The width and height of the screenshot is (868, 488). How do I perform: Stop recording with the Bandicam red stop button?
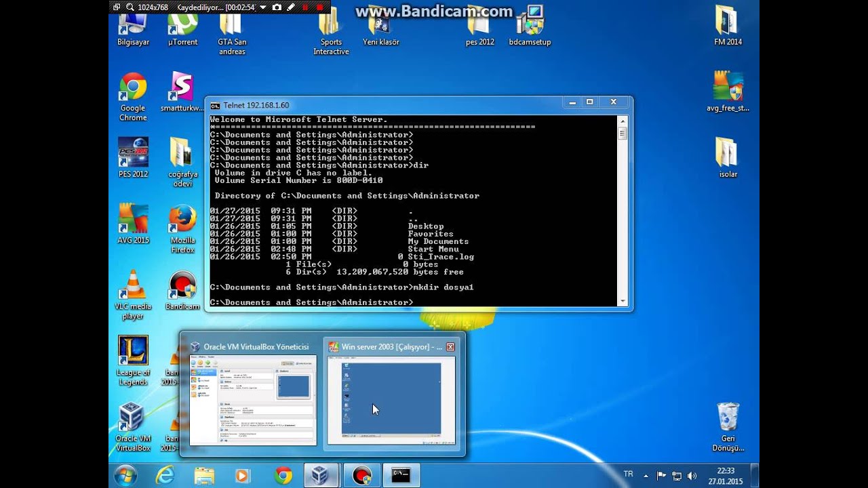point(320,7)
